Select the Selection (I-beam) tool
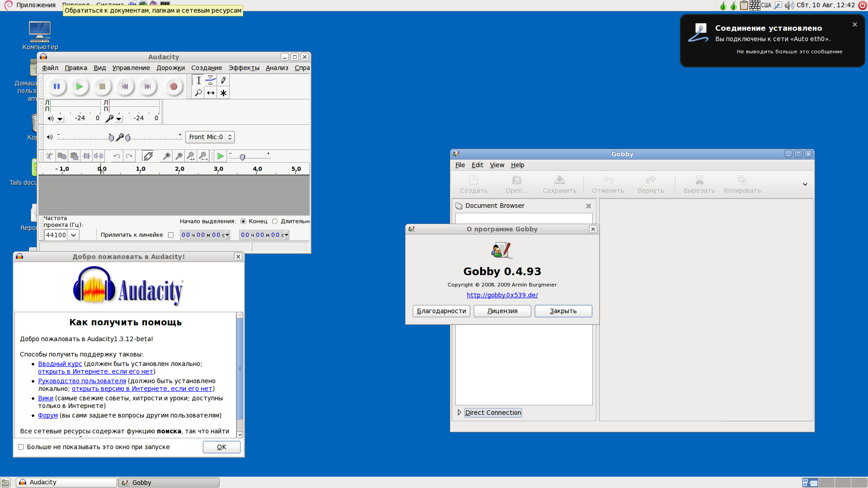This screenshot has height=488, width=868. pyautogui.click(x=198, y=80)
